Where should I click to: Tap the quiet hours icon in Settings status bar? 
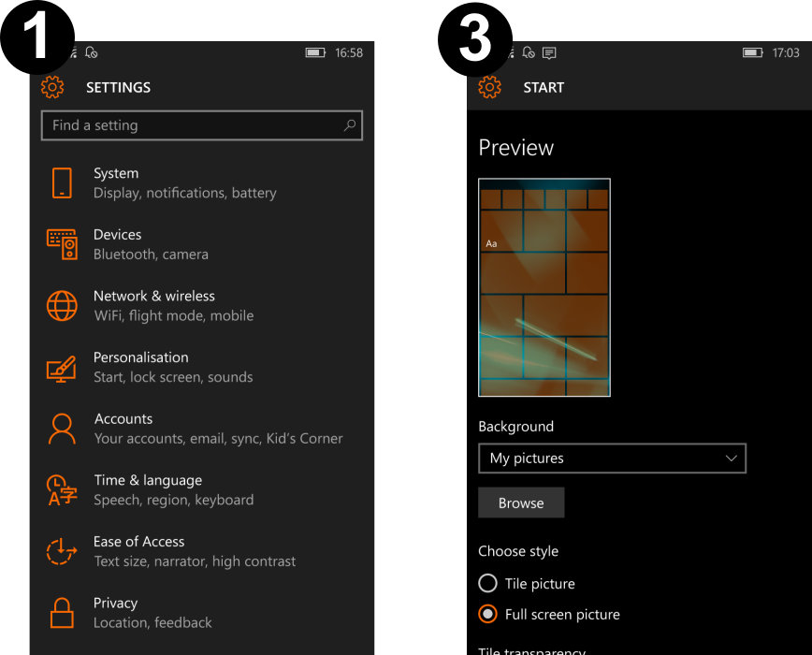[91, 52]
